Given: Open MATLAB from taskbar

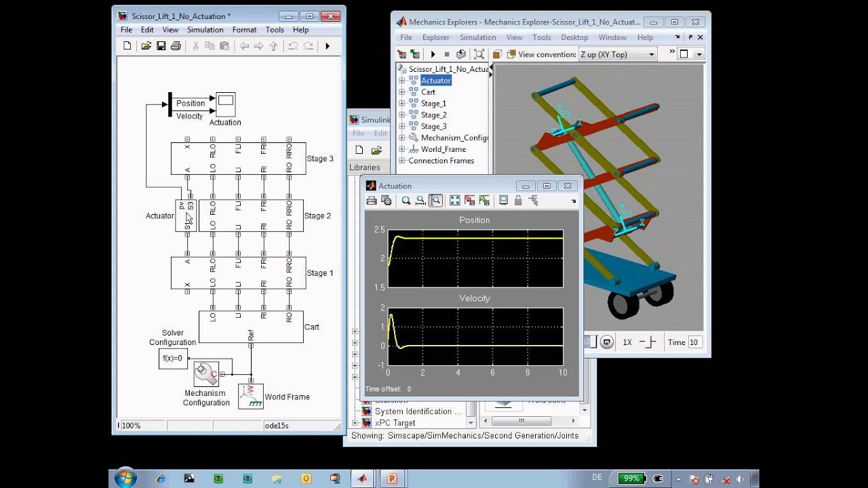Looking at the screenshot, I should [362, 478].
